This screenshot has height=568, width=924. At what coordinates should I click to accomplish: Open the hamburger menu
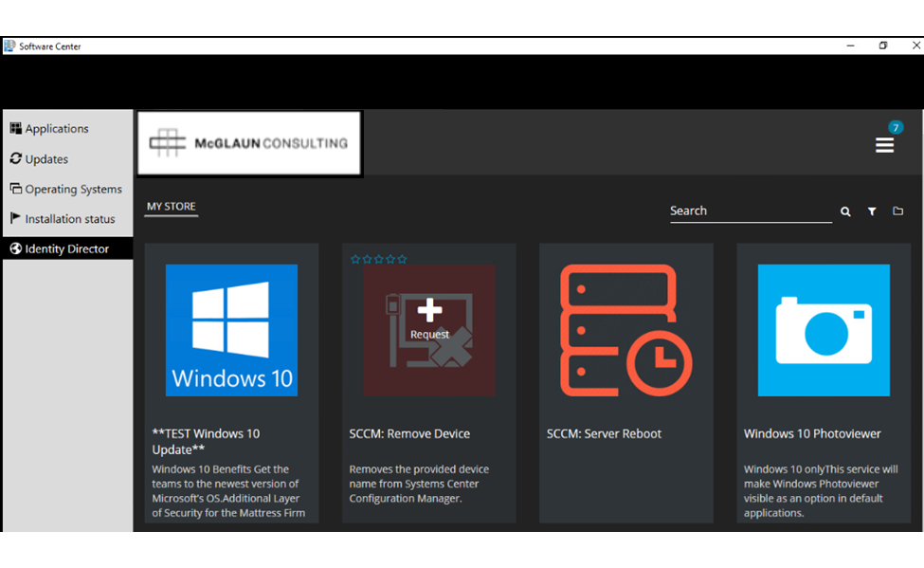(884, 145)
